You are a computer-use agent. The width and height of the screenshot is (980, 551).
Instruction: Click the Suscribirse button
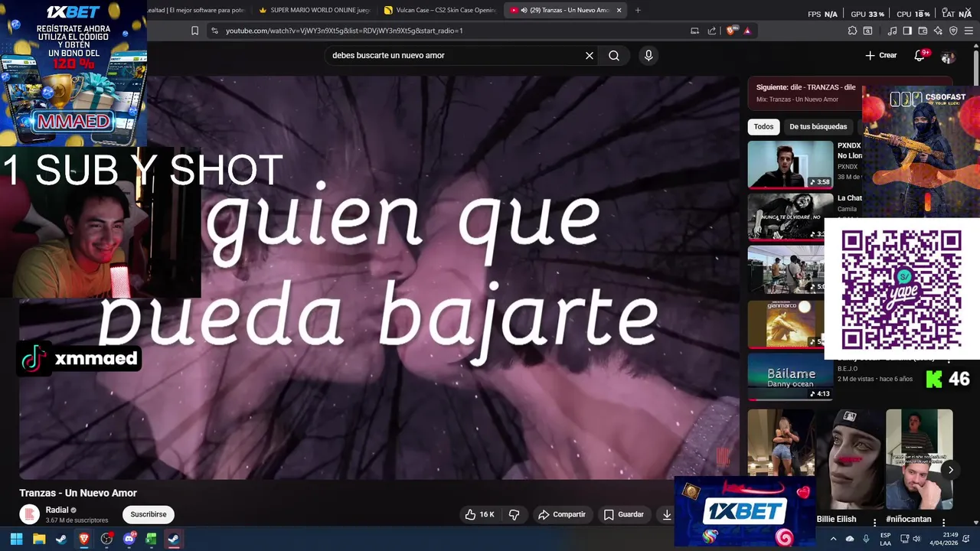[x=149, y=514]
